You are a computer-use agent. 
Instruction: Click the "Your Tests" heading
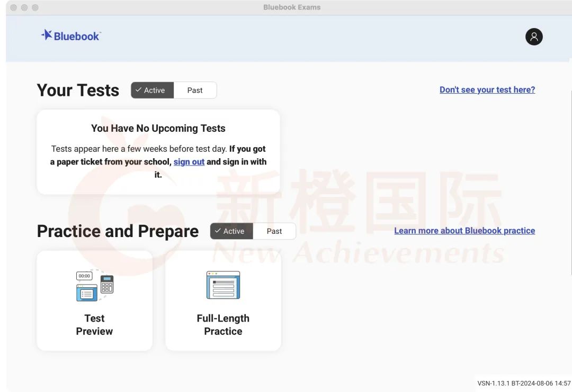78,90
